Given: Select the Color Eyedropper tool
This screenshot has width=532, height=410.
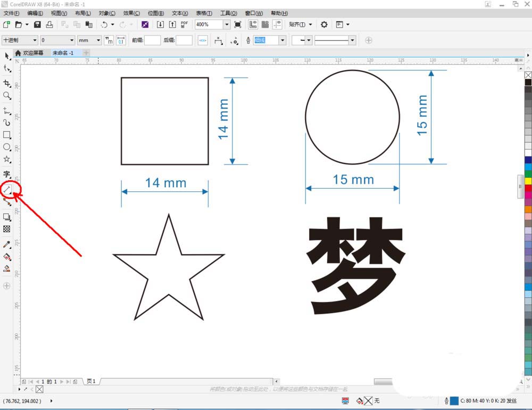Looking at the screenshot, I should tap(7, 244).
